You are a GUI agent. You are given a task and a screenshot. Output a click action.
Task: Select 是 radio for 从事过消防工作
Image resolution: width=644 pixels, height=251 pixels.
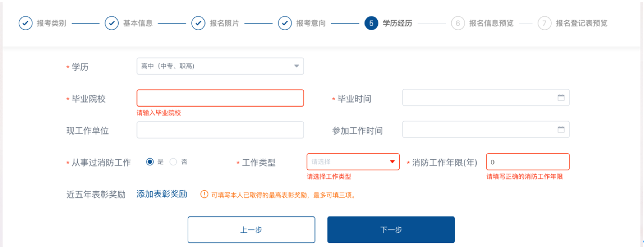click(150, 162)
